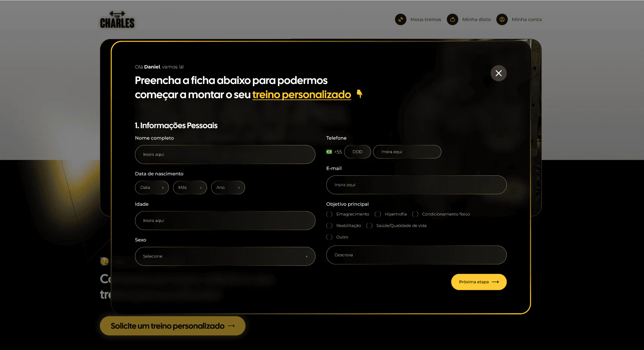Screen dimensions: 644x350
Task: Open the Sexo Selecione dropdown
Action: click(x=225, y=256)
